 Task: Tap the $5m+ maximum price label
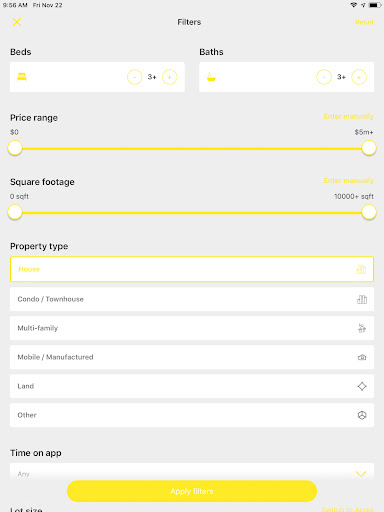tap(364, 132)
